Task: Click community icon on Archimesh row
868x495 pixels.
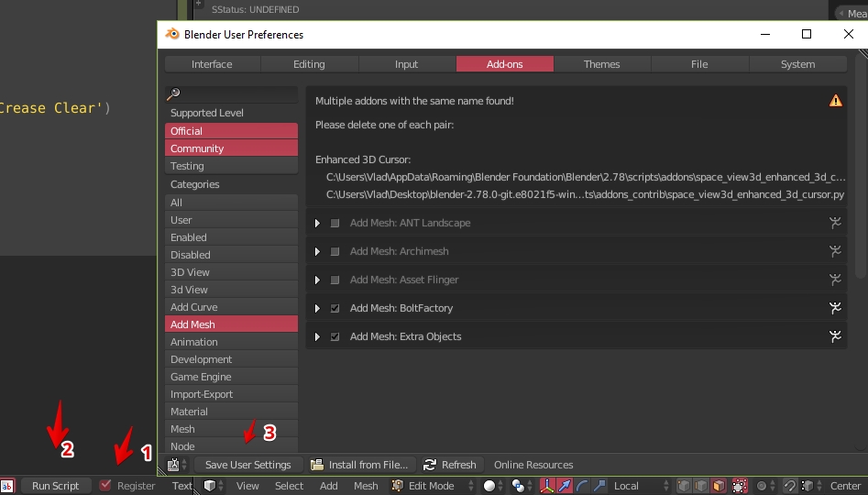Action: (835, 251)
